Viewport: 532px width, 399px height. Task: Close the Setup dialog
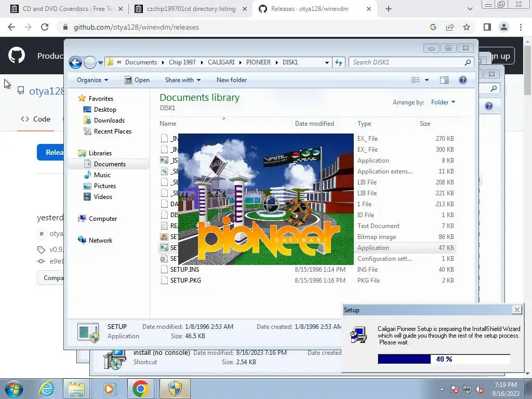(x=517, y=310)
